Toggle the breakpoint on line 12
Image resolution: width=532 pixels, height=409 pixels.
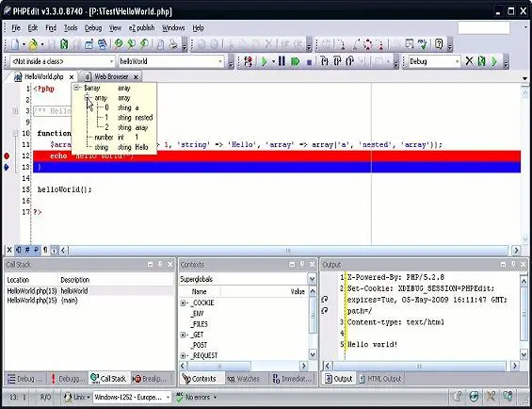7,156
